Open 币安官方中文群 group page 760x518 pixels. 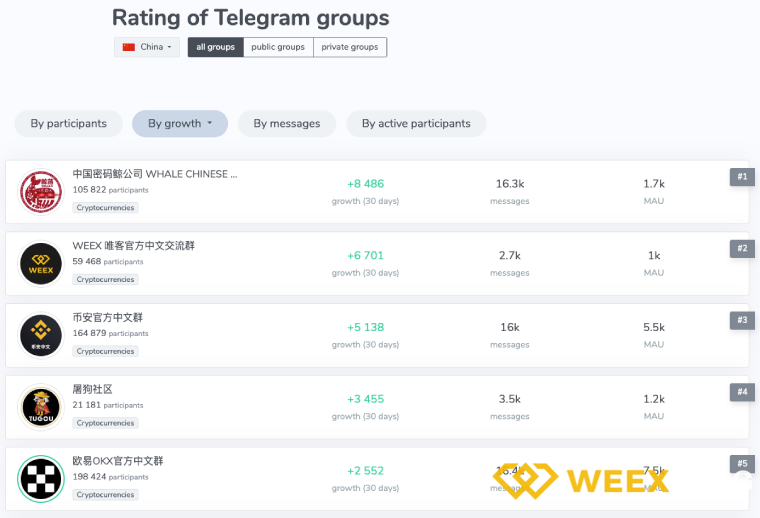(x=108, y=318)
